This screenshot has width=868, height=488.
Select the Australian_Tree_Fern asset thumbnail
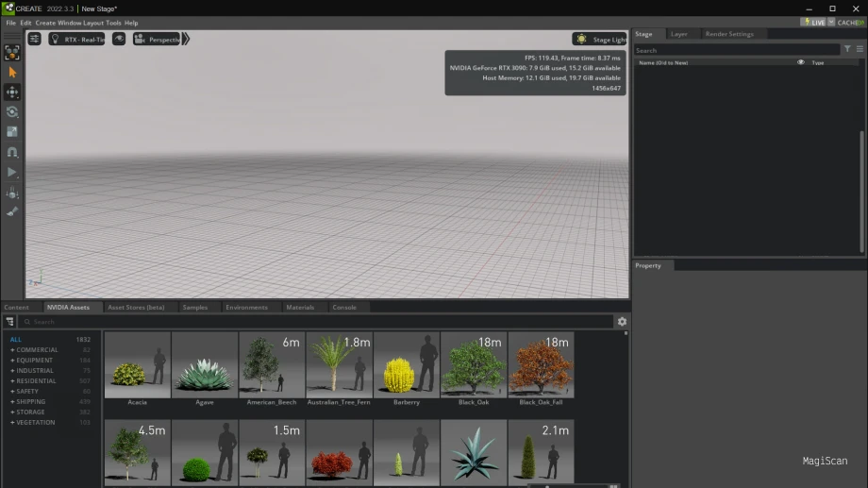(x=339, y=364)
